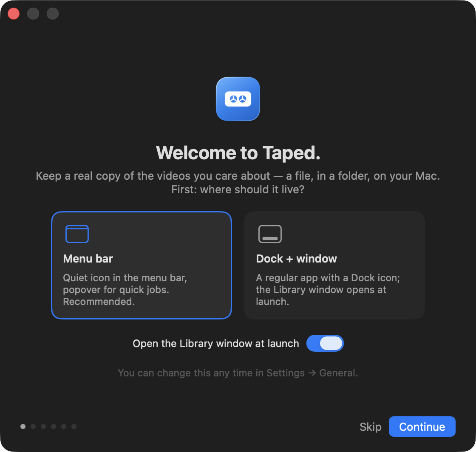Skip the onboarding setup

coord(370,427)
